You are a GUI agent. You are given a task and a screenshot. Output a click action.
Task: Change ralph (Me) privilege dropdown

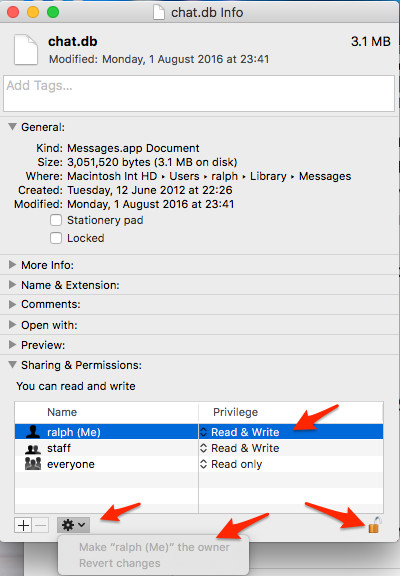[x=240, y=432]
